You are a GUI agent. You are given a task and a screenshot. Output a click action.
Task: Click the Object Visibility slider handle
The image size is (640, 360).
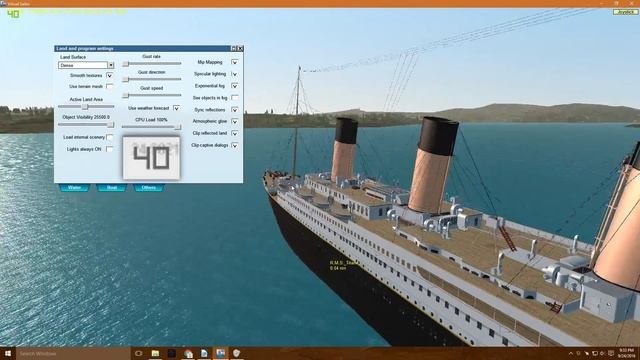[110, 124]
